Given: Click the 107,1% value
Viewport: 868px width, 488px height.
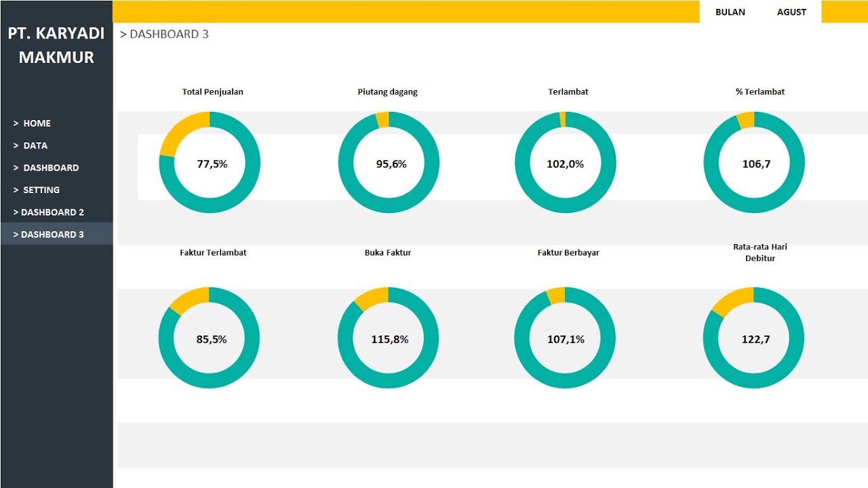Looking at the screenshot, I should [x=566, y=340].
